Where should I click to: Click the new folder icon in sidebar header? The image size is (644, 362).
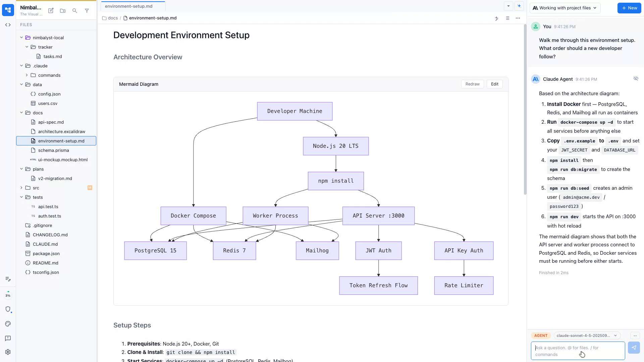[63, 11]
